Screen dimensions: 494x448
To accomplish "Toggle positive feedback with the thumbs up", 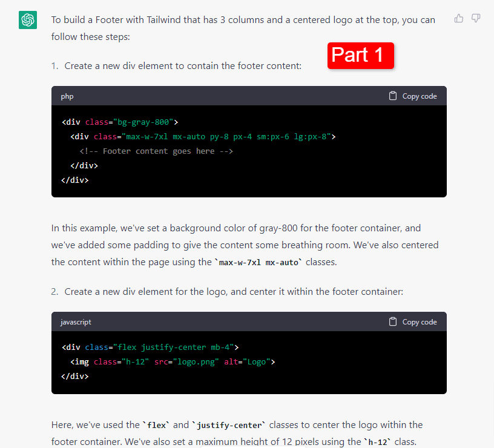I will tap(458, 18).
